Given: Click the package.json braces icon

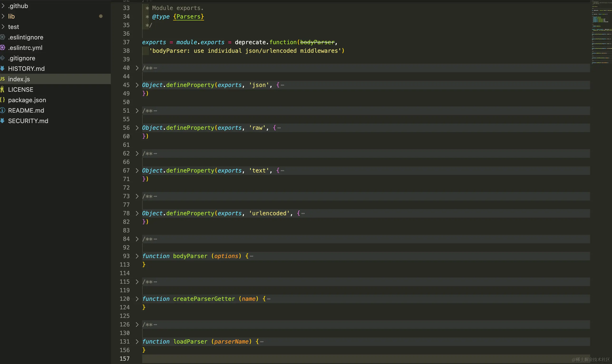Looking at the screenshot, I should tap(2, 100).
